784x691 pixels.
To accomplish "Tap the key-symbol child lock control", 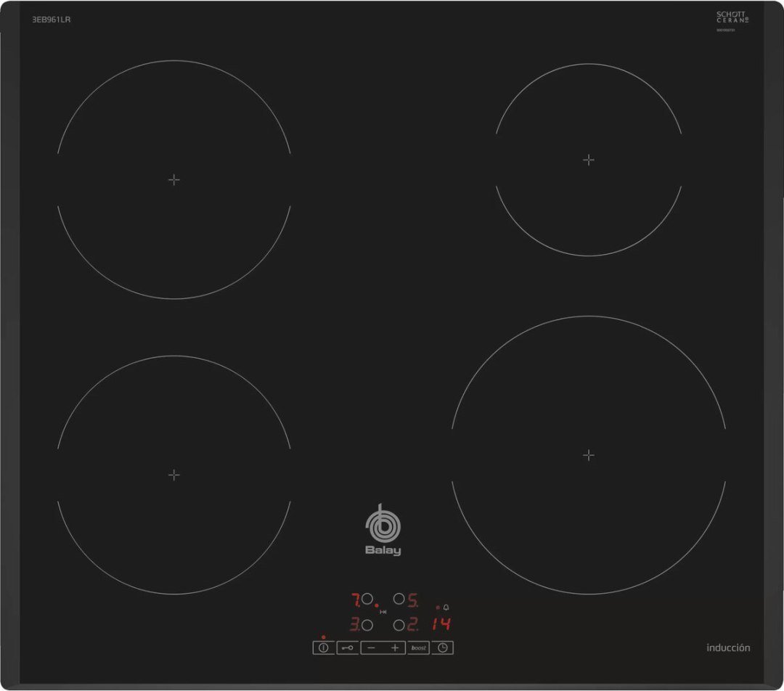I will point(348,647).
